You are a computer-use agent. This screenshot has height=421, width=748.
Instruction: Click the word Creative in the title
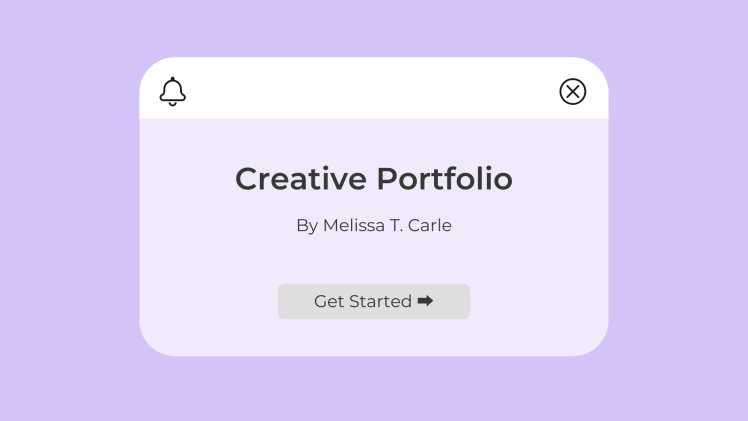[301, 179]
